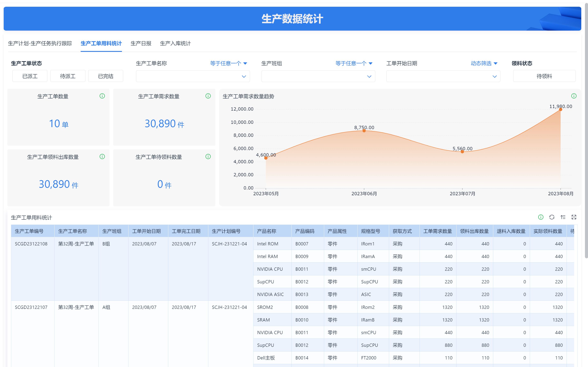Toggle the 已完结 status filter
The height and width of the screenshot is (367, 588).
click(105, 76)
